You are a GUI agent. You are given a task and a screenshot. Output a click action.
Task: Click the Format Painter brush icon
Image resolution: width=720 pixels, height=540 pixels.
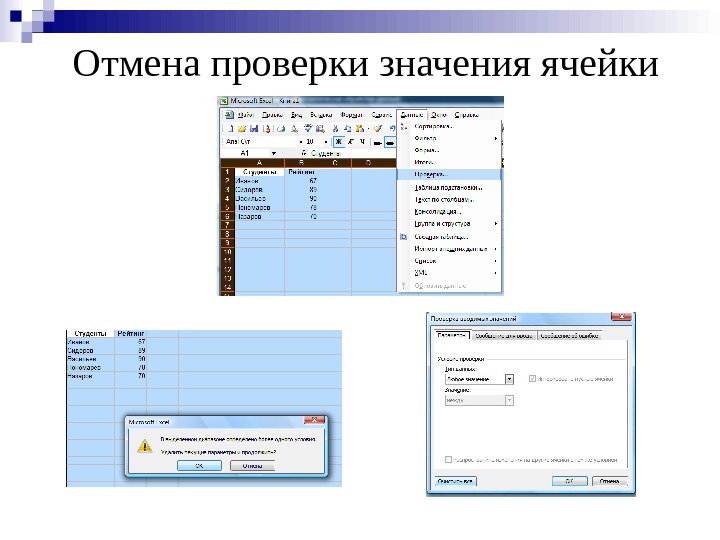(378, 129)
